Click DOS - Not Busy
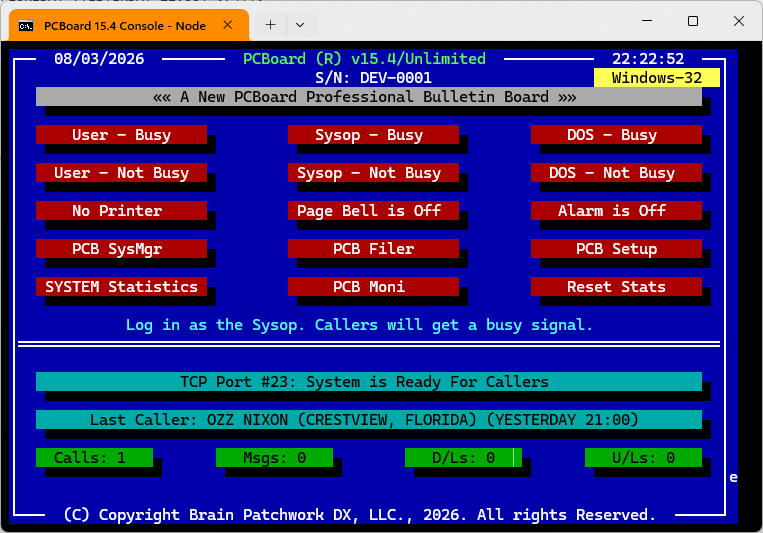This screenshot has width=763, height=533. pos(616,172)
